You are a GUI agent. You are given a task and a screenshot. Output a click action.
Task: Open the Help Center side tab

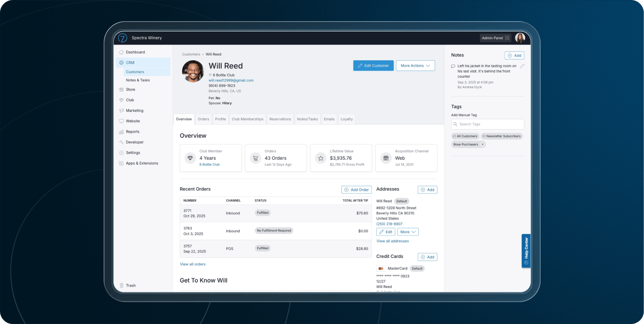pyautogui.click(x=526, y=251)
